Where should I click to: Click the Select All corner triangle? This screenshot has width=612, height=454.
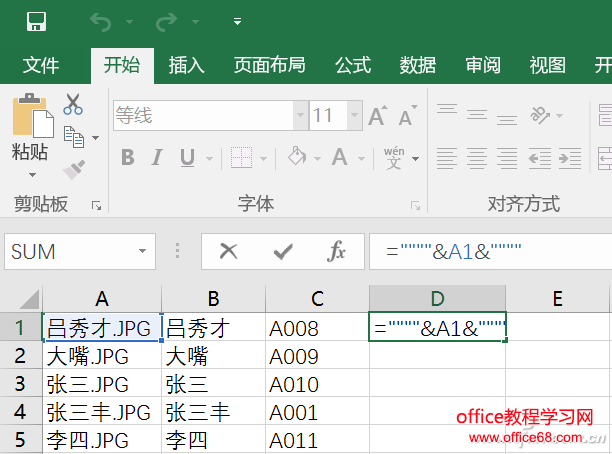pos(29,299)
